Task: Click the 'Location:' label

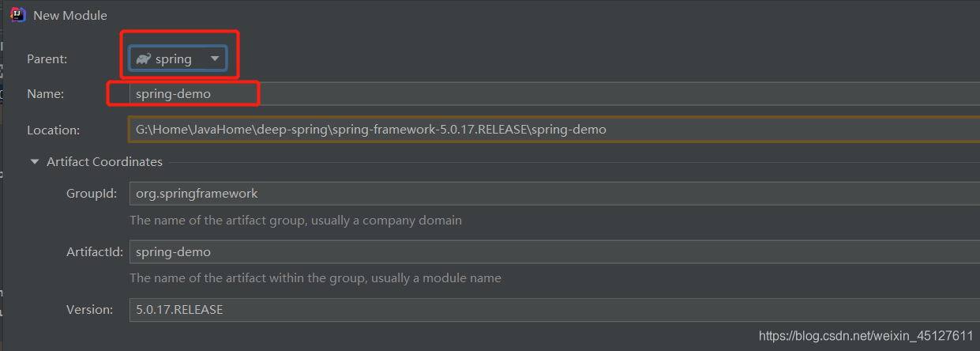Action: pos(53,130)
